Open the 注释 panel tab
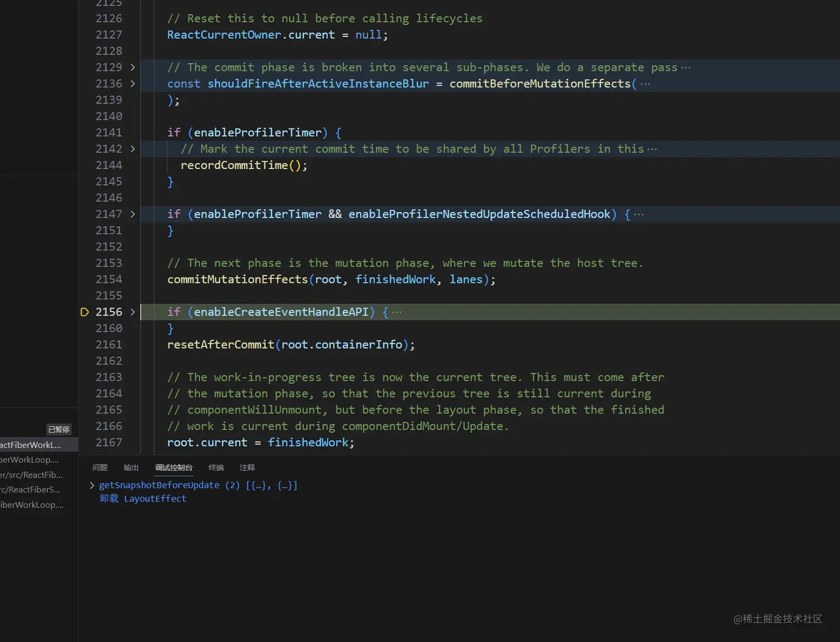Image resolution: width=840 pixels, height=642 pixels. tap(247, 467)
